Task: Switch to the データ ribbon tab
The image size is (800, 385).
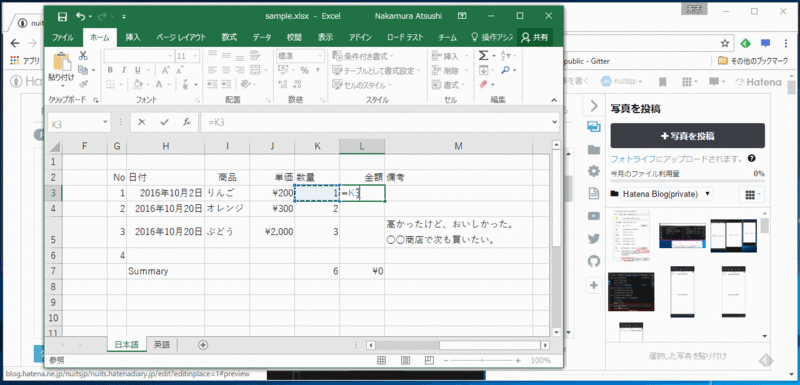Action: [x=262, y=37]
